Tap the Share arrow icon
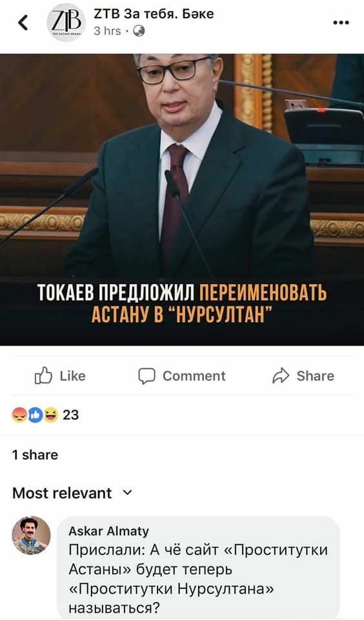Viewport: 364px width, 620px height. pos(281,376)
